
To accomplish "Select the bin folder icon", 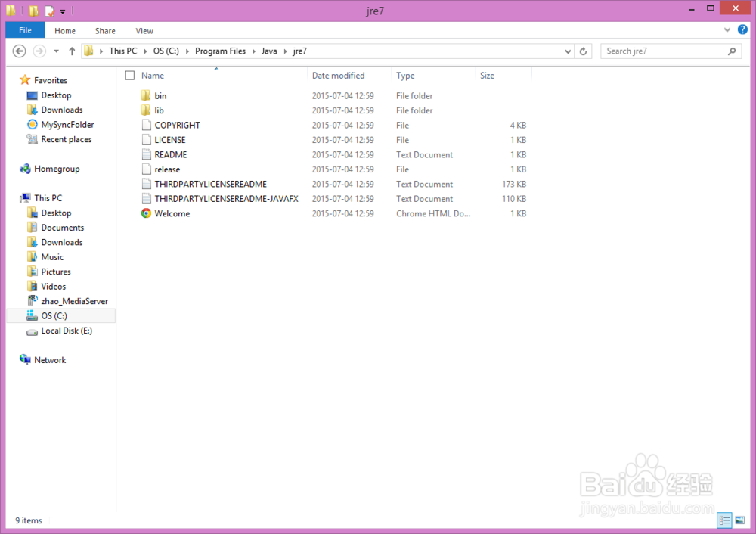I will 146,95.
